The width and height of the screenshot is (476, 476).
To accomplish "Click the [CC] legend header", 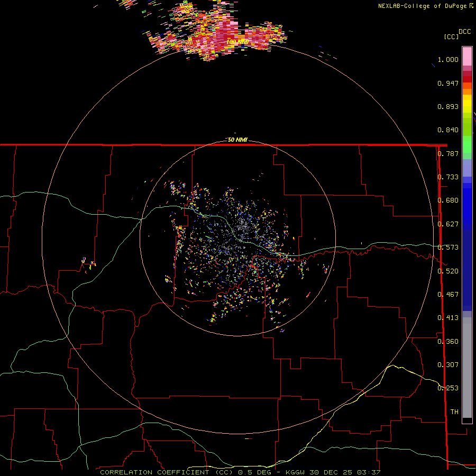I will [451, 36].
